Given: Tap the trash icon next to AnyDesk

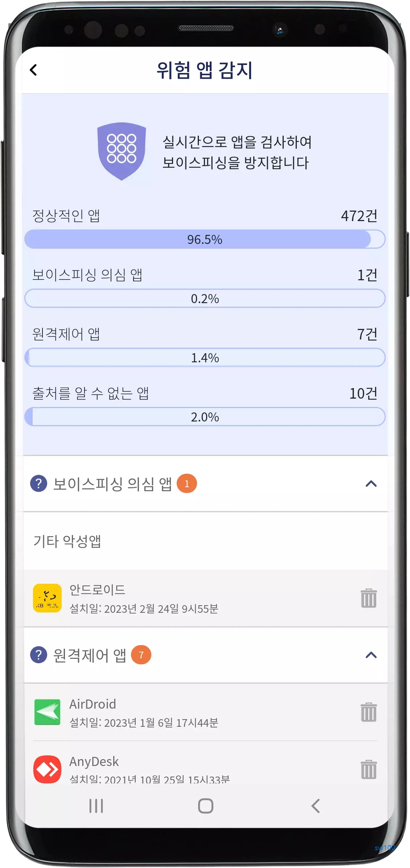Looking at the screenshot, I should [x=369, y=769].
